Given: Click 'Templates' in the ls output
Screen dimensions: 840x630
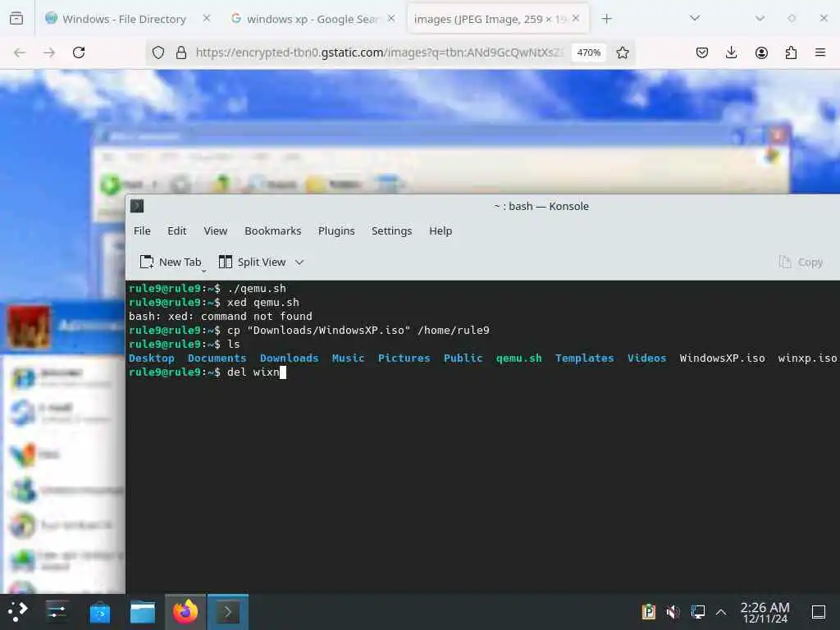Looking at the screenshot, I should 584,358.
